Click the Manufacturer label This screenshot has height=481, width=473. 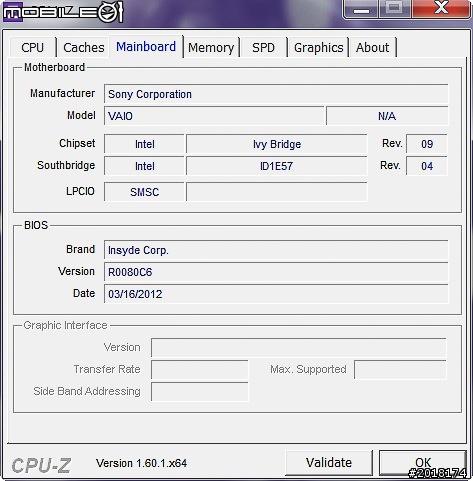pyautogui.click(x=62, y=93)
